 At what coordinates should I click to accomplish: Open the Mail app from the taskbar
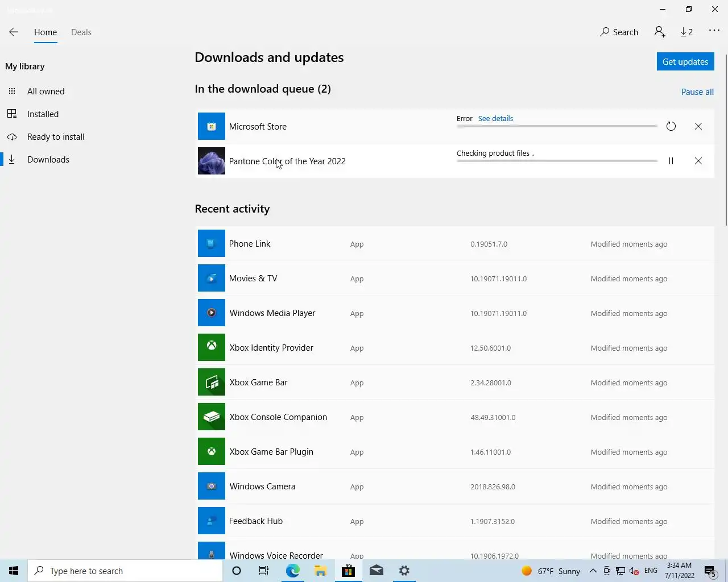pos(376,571)
